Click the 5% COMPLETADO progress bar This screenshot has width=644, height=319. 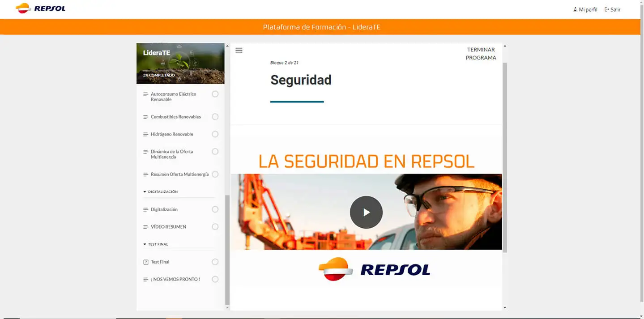pyautogui.click(x=159, y=75)
